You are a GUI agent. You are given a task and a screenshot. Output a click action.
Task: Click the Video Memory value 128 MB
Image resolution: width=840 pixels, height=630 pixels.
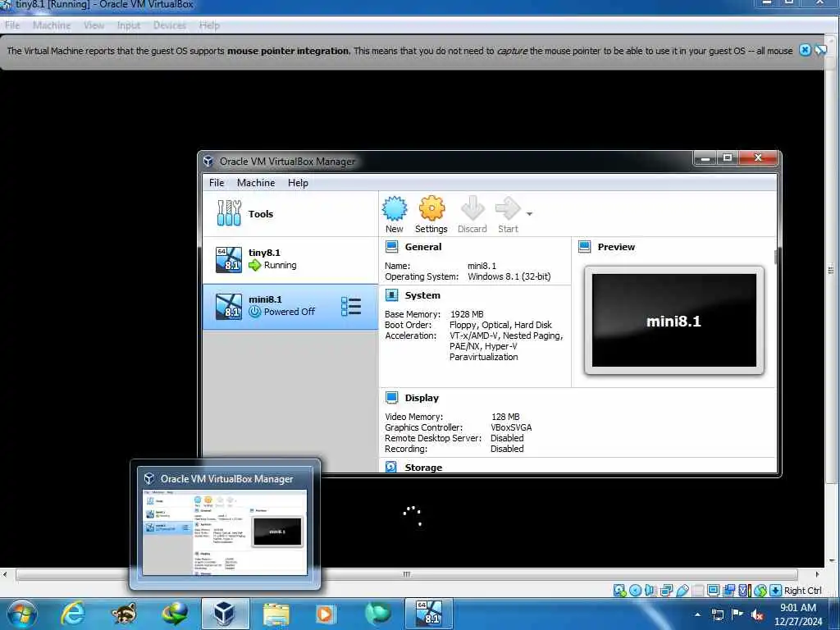(505, 417)
